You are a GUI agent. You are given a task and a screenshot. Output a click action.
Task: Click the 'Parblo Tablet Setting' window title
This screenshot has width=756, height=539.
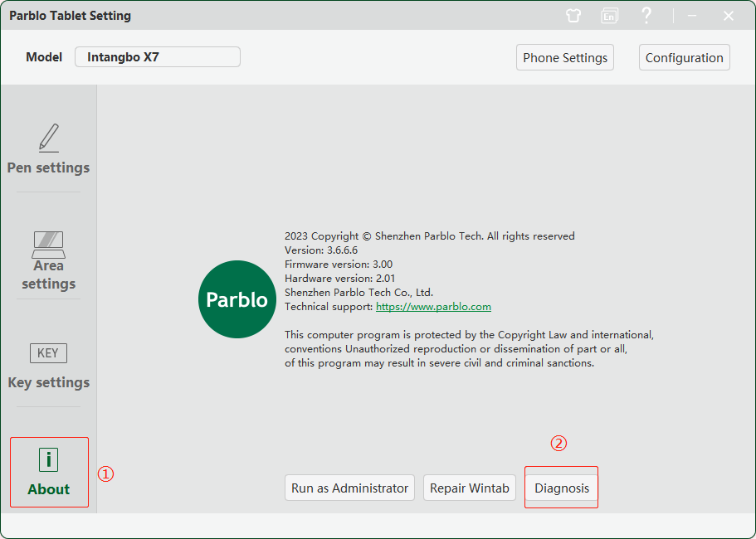[71, 16]
